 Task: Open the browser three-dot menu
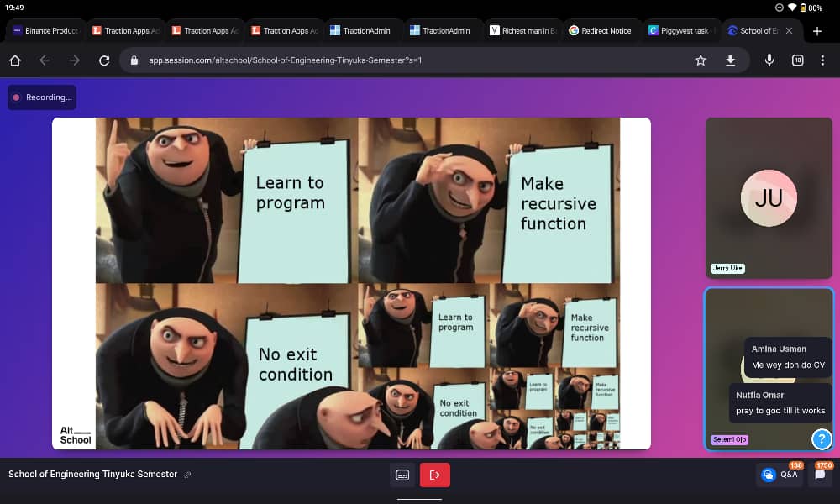click(822, 60)
